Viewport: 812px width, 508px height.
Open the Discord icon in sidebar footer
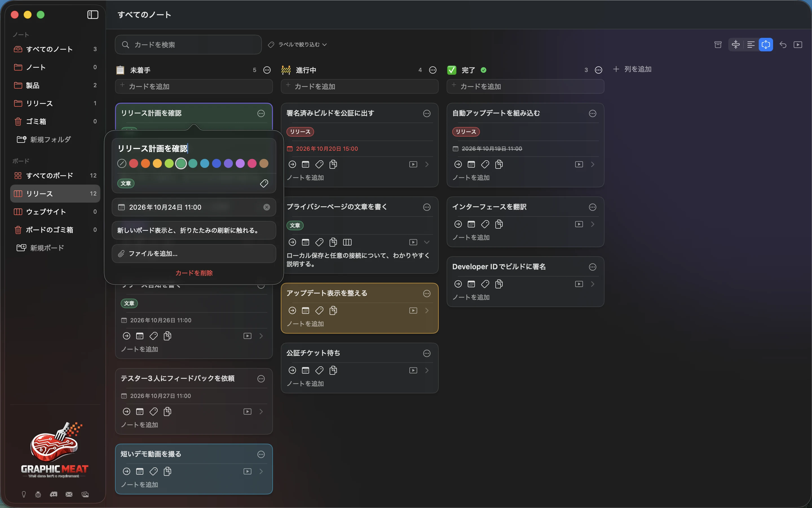[53, 494]
